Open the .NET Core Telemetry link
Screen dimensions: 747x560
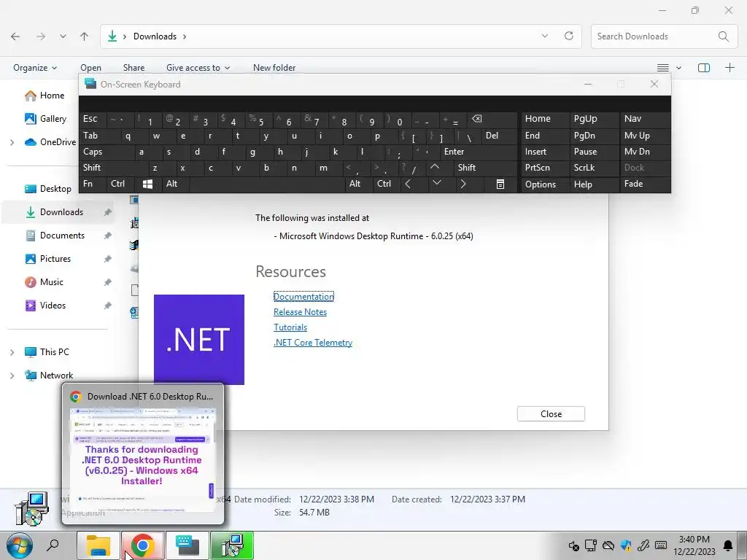(x=313, y=343)
